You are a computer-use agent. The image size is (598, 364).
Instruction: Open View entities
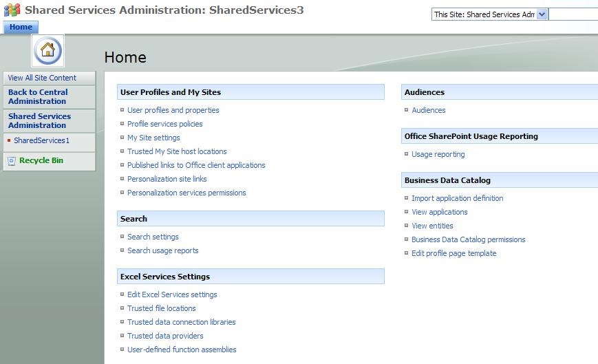432,226
